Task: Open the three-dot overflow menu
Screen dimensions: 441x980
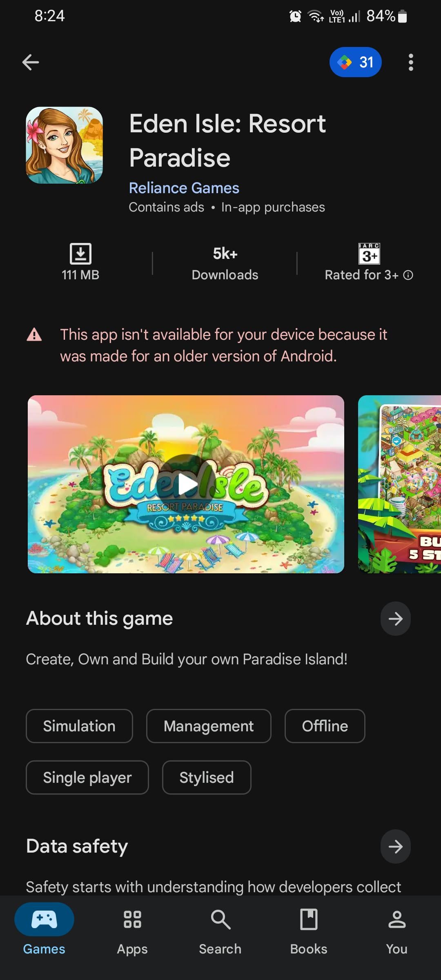Action: click(411, 62)
